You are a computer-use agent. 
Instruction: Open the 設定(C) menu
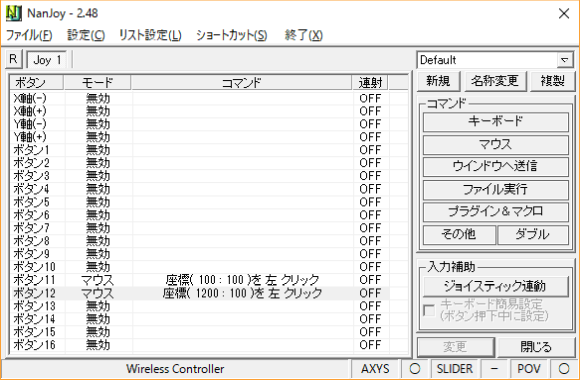[86, 36]
